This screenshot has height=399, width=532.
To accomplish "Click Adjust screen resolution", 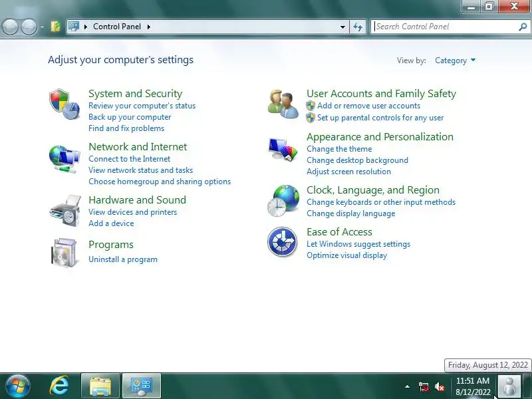I will (348, 172).
